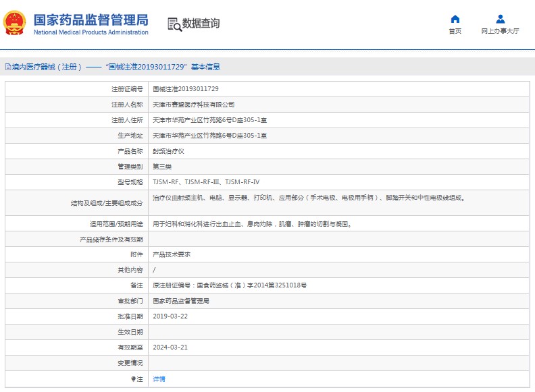
Task: Click the 适用范围/预期用途 label
Action: click(x=116, y=224)
